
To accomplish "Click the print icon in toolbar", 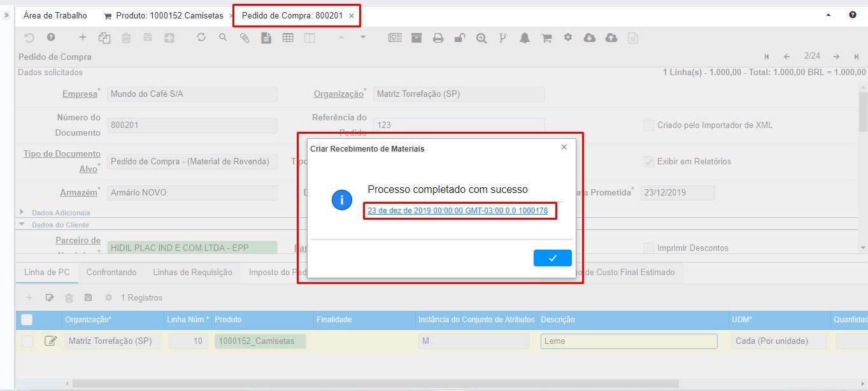I will pos(438,38).
